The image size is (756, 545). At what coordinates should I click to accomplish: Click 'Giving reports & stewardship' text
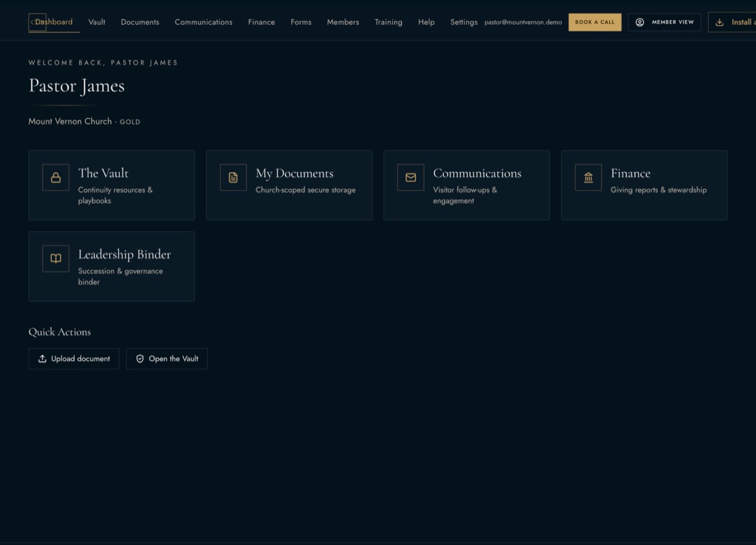point(659,190)
